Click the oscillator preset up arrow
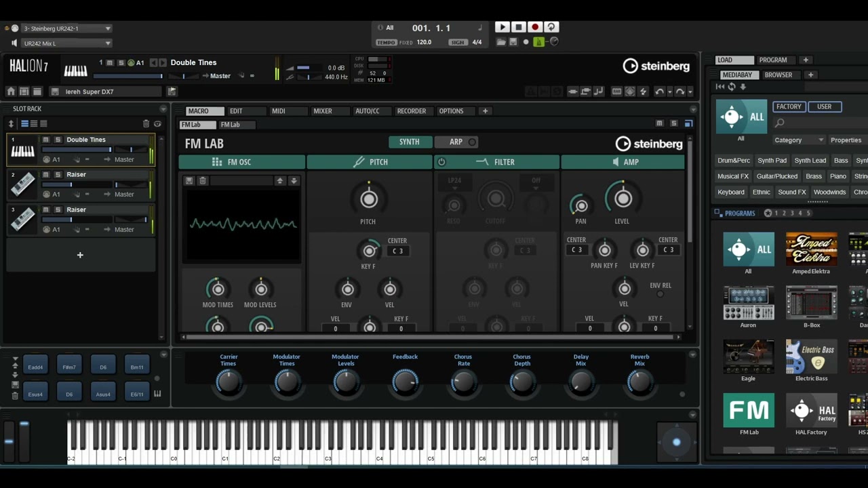The height and width of the screenshot is (488, 868). coord(279,181)
